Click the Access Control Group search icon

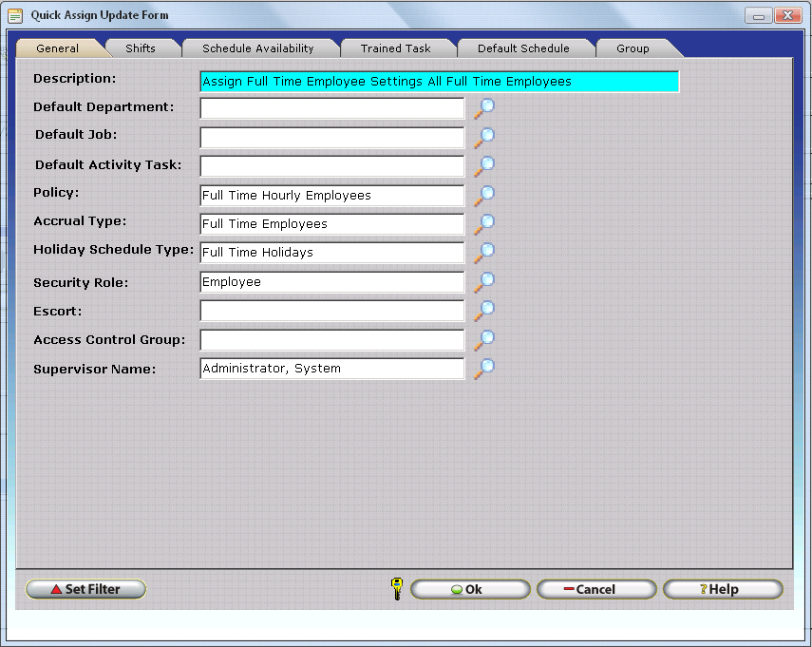click(484, 339)
